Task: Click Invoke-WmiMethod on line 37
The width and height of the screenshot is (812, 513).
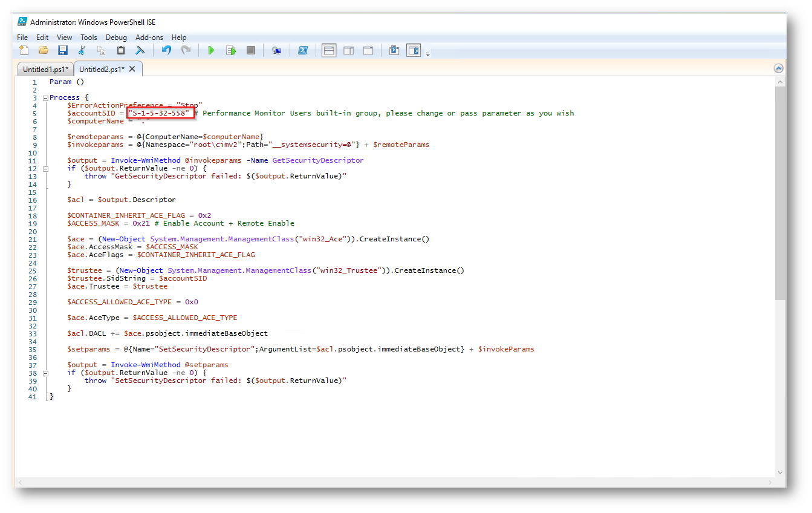Action: point(146,365)
